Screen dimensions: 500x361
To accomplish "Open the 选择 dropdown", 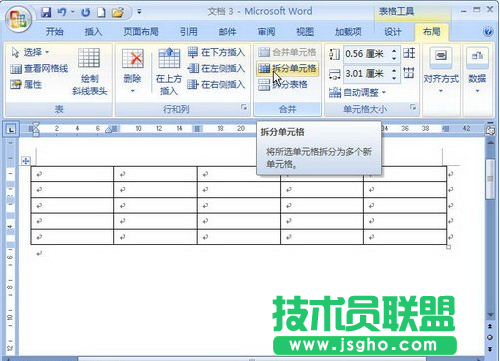I will pyautogui.click(x=31, y=52).
